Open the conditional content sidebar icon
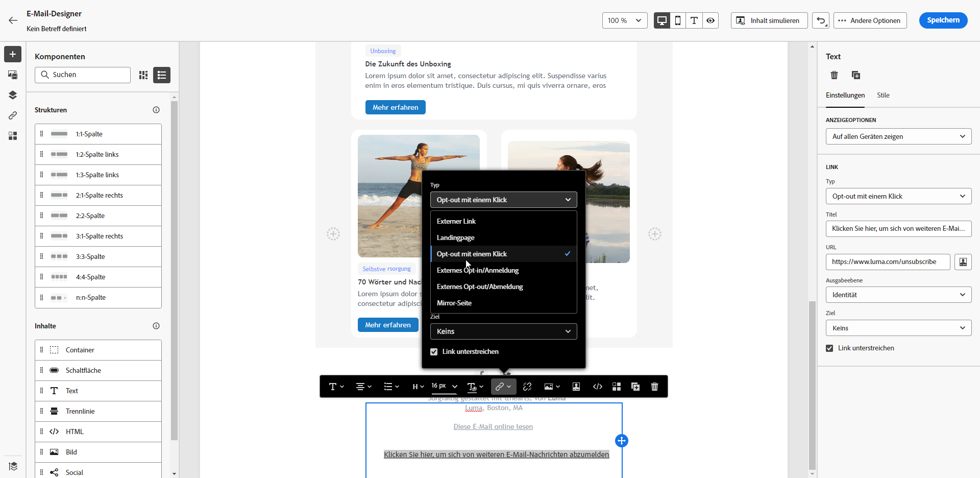This screenshot has width=980, height=478. pos(13,466)
